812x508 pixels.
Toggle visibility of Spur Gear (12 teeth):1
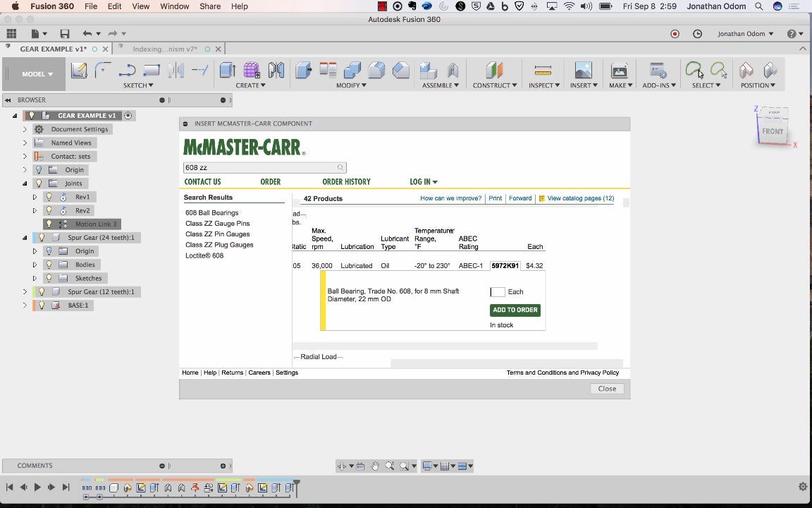click(42, 291)
